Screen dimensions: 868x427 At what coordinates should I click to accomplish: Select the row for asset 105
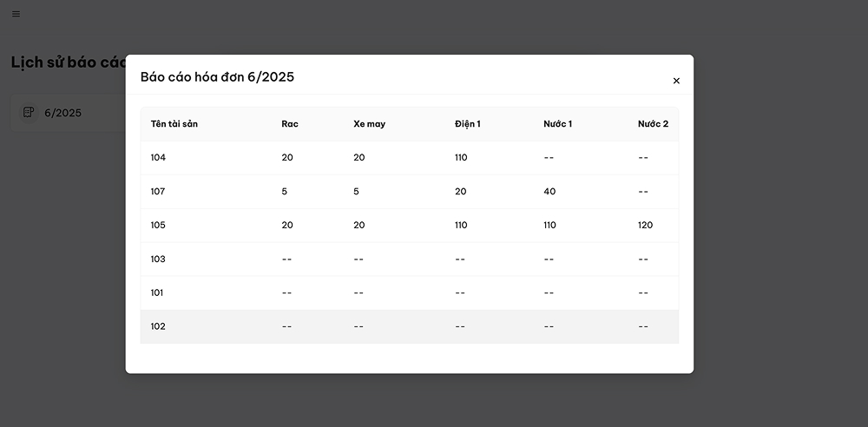(x=409, y=226)
